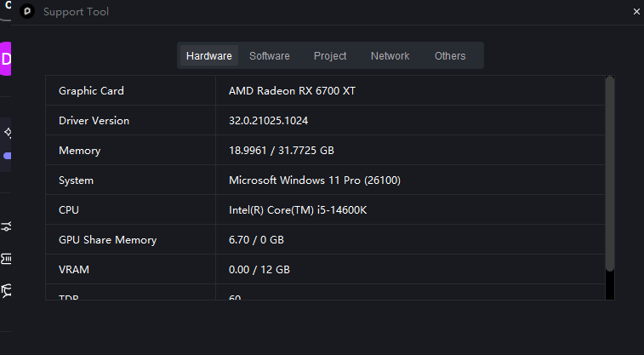Show the Others tab
The width and height of the screenshot is (644, 355).
coord(450,56)
